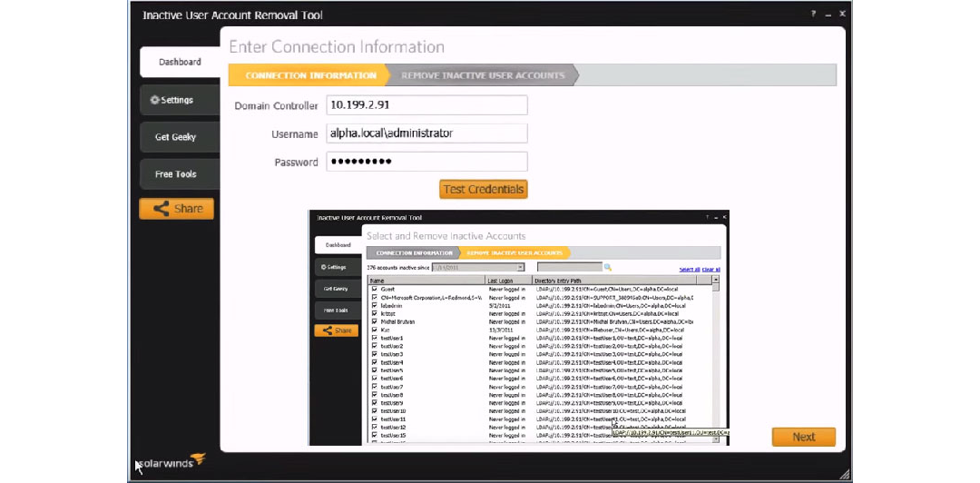Click the Name column header in the preview list
The image size is (980, 483).
(426, 281)
